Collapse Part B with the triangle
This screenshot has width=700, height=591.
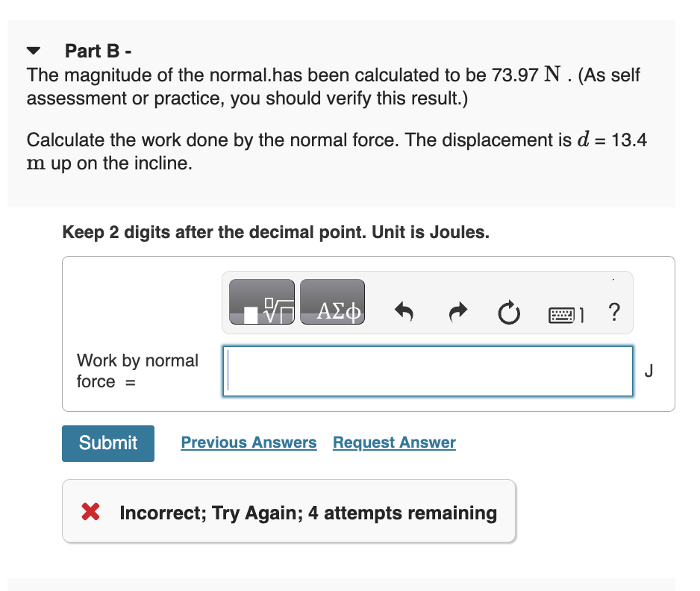coord(34,51)
